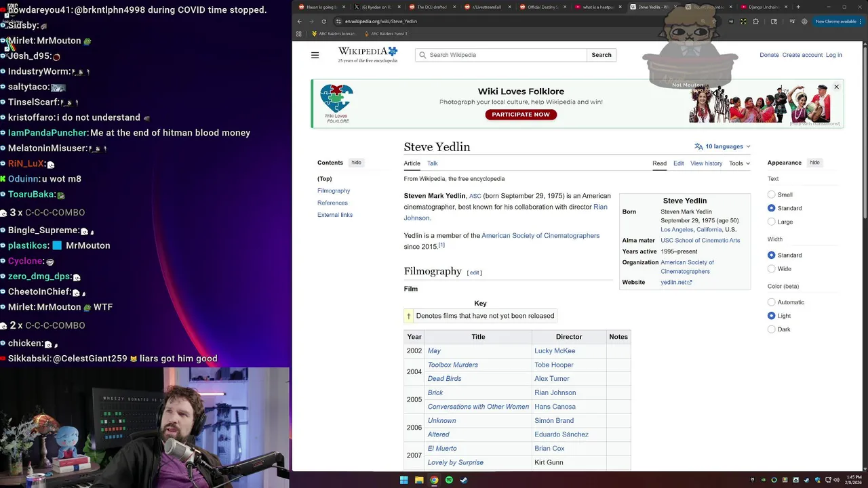
Task: Click the Donate link
Action: (769, 55)
